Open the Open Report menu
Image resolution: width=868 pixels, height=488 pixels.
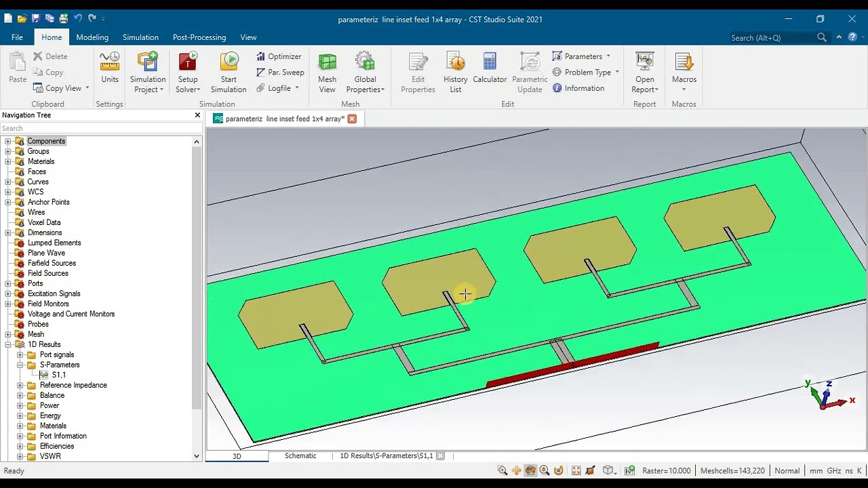pyautogui.click(x=645, y=73)
